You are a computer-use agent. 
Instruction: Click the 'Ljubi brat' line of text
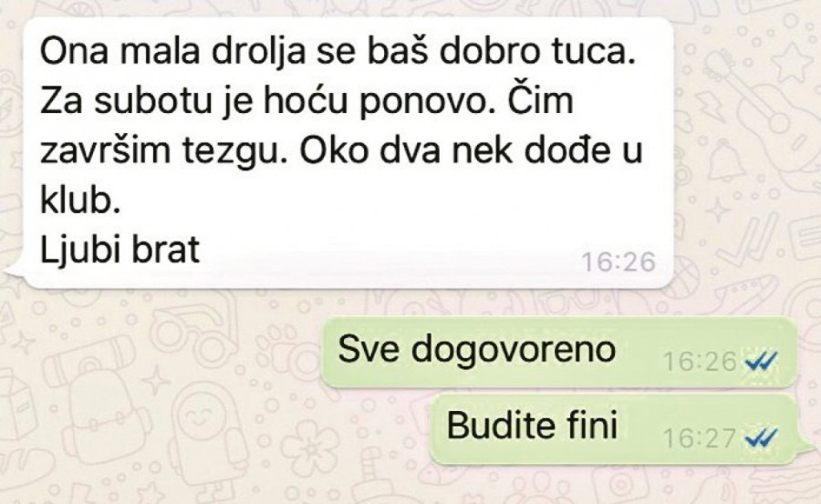[x=120, y=250]
